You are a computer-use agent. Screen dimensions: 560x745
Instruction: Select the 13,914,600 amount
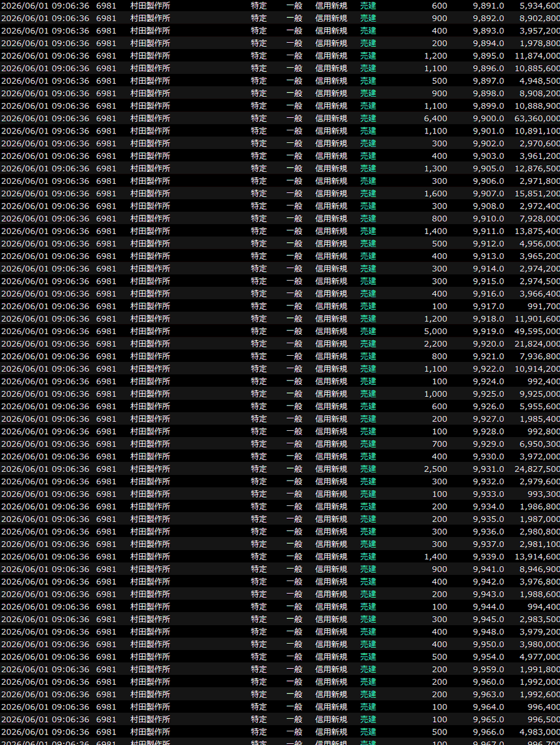pyautogui.click(x=537, y=556)
